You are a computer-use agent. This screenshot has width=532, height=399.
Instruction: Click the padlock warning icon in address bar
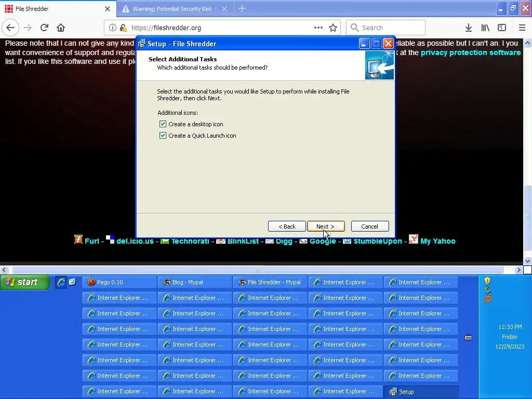pyautogui.click(x=123, y=28)
